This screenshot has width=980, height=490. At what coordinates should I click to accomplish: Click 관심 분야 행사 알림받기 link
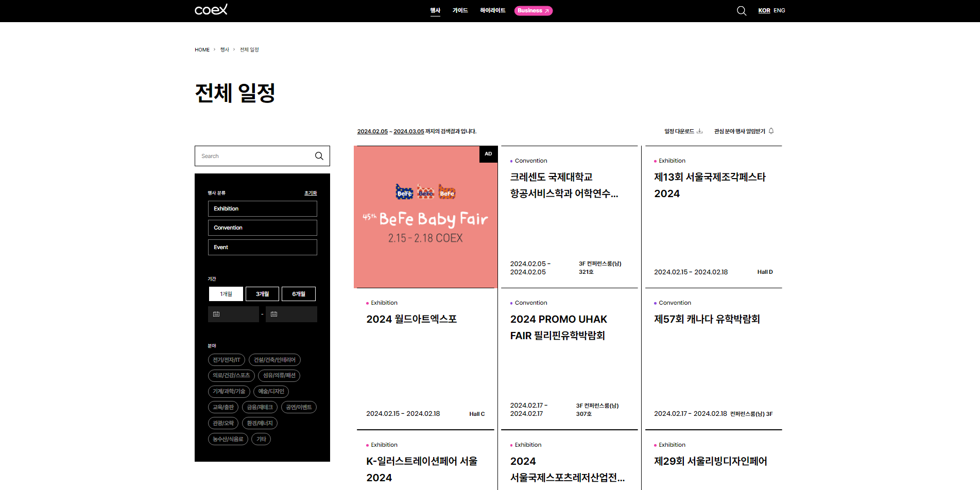[740, 131]
